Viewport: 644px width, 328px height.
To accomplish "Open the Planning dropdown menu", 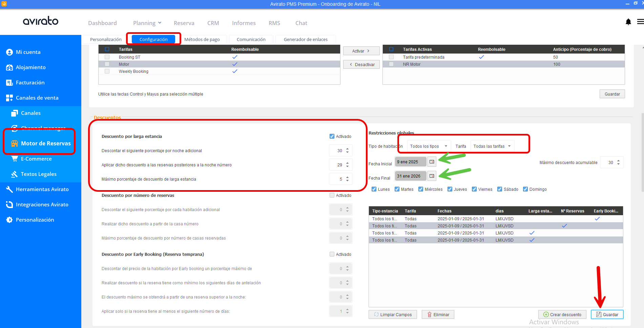I will coord(147,23).
